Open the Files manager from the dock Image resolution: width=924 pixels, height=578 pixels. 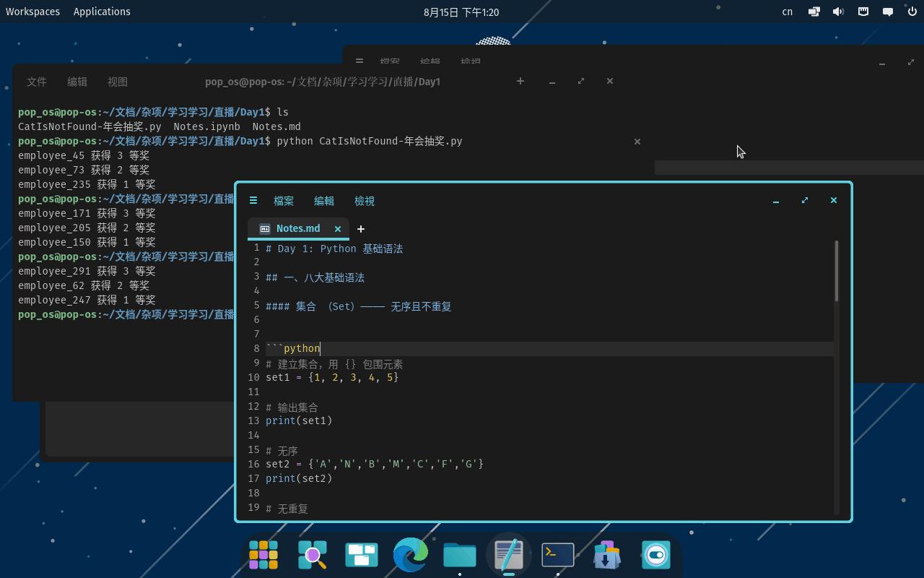pyautogui.click(x=460, y=555)
